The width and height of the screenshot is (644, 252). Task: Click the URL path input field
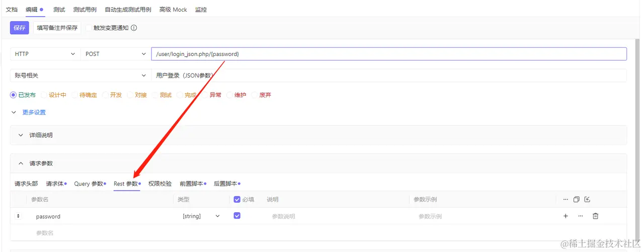click(x=389, y=54)
